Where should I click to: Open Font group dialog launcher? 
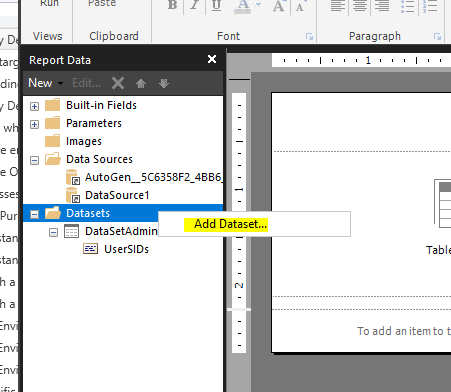click(309, 37)
